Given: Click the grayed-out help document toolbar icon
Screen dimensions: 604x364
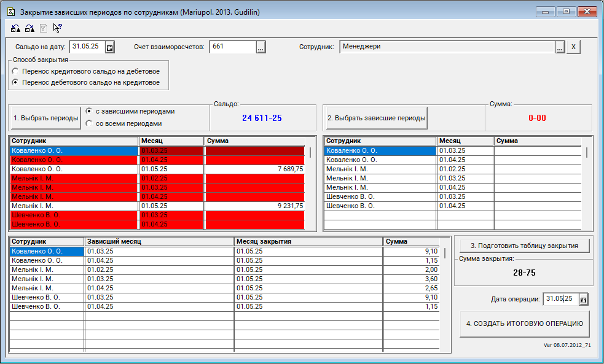Looking at the screenshot, I should [x=44, y=28].
